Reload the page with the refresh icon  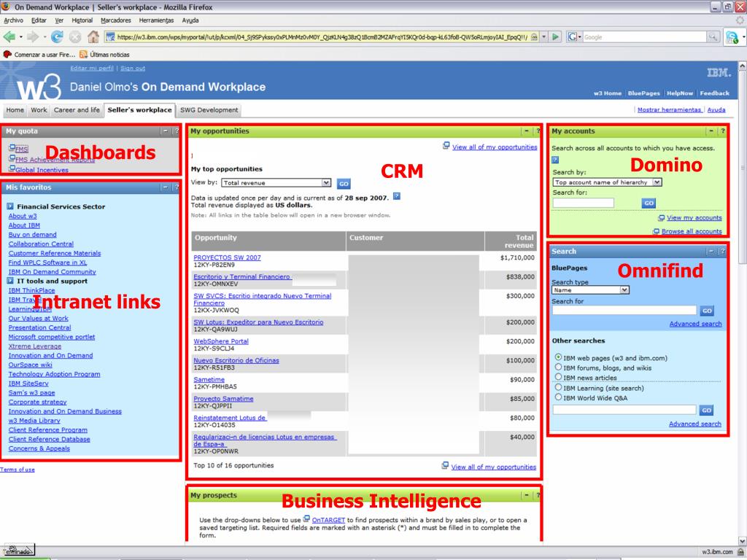57,36
